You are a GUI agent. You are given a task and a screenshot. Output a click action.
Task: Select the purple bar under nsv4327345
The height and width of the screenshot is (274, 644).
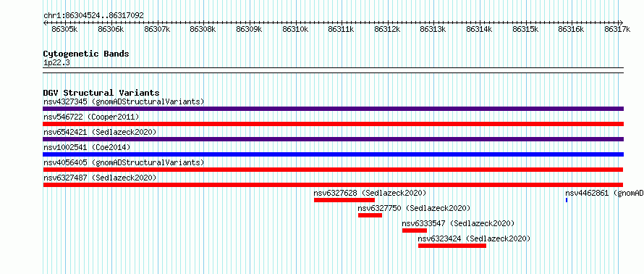333,109
